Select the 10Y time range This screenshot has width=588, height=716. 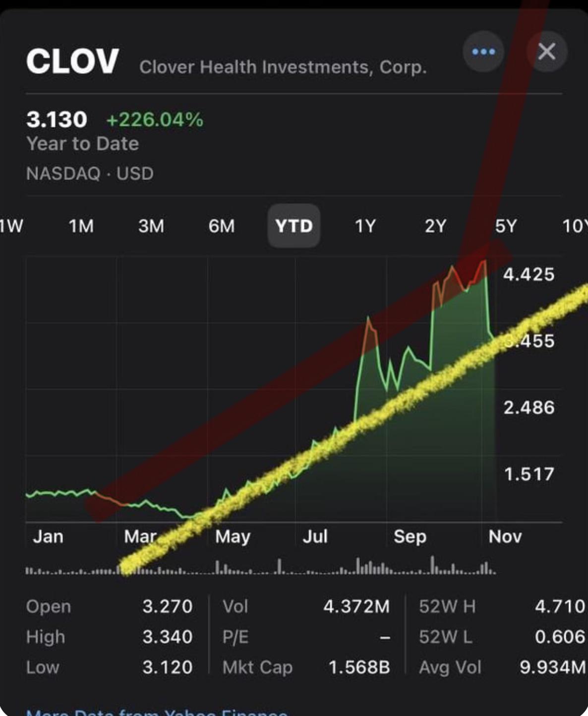tap(574, 226)
